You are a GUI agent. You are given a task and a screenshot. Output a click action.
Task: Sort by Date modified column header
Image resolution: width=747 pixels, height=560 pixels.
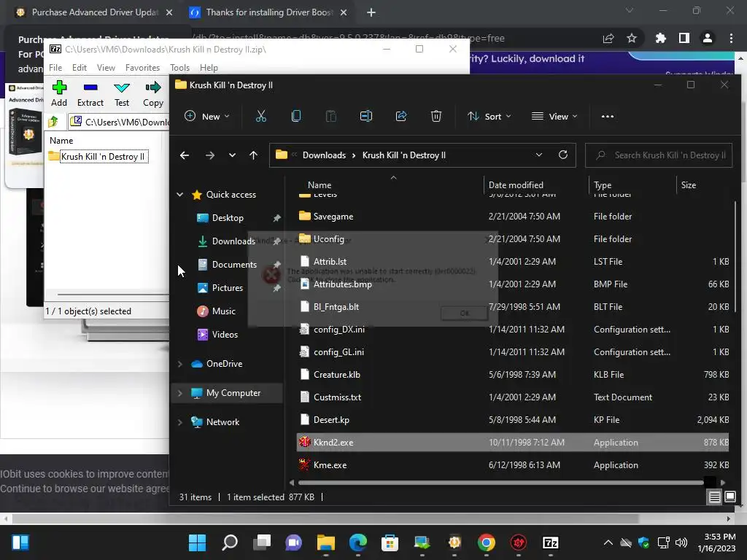(516, 184)
